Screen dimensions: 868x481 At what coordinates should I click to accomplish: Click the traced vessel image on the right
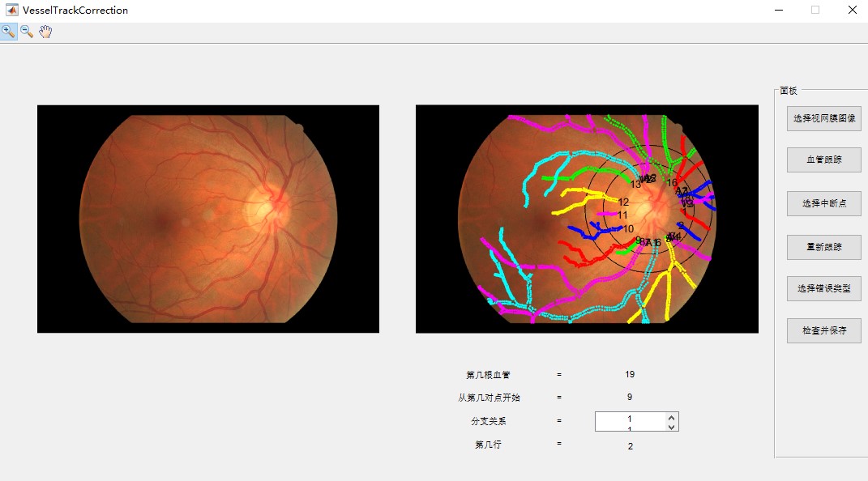[587, 219]
